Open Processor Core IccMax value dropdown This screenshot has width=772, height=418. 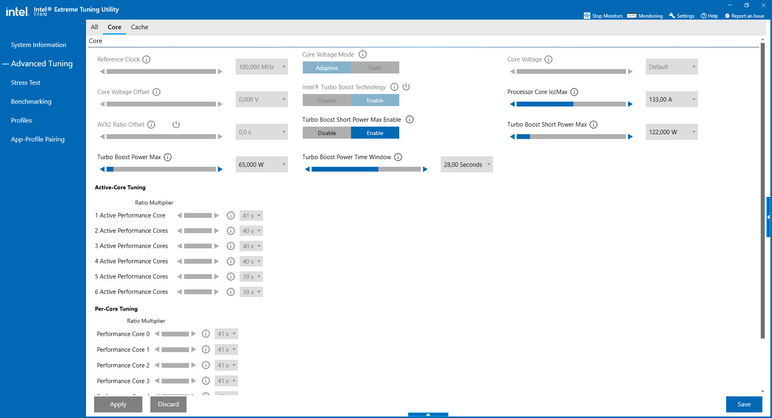coord(672,100)
